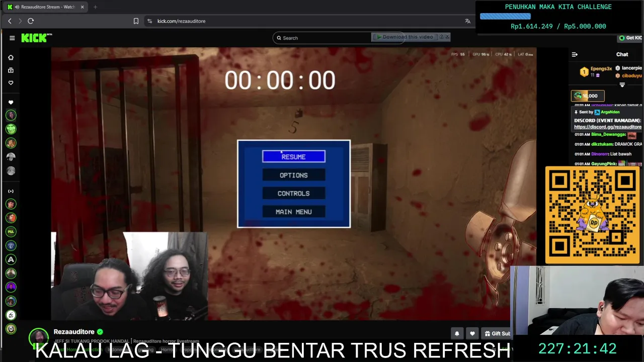Click the pinned message pin icon
Image resolution: width=644 pixels, height=362 pixels.
coord(577,112)
